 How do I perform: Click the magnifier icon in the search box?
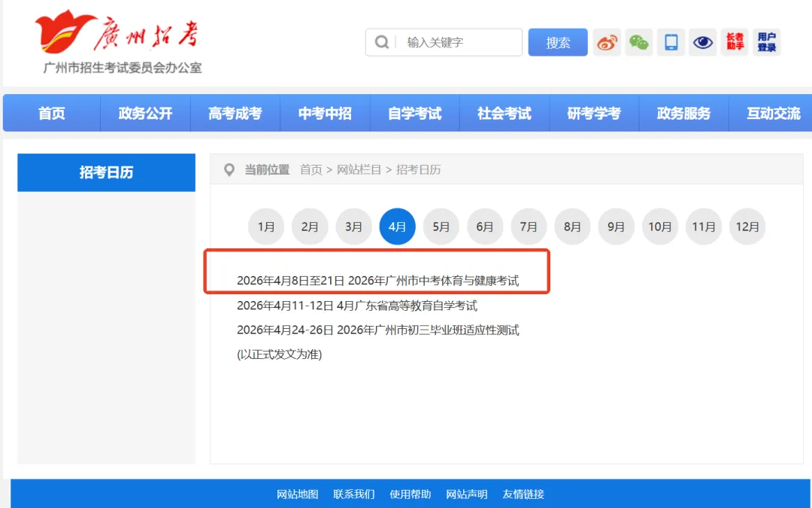pyautogui.click(x=382, y=42)
